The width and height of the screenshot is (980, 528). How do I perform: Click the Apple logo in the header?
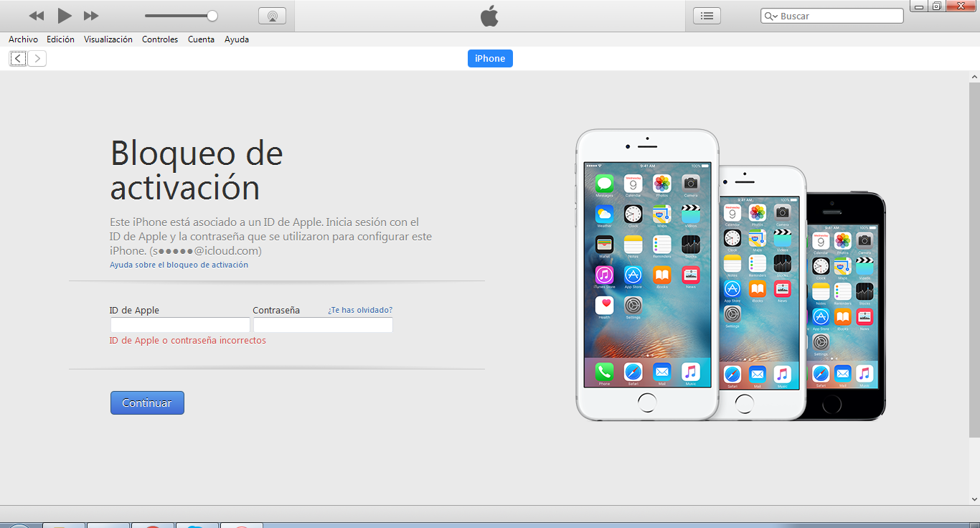[x=489, y=16]
